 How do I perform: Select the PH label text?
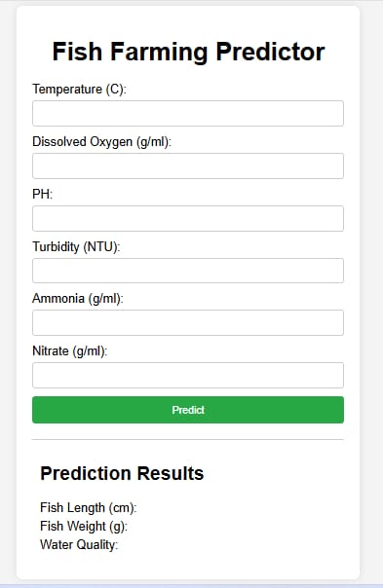click(43, 195)
